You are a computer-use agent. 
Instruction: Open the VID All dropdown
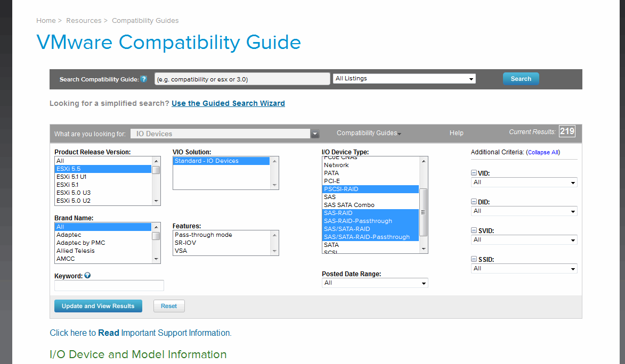pyautogui.click(x=524, y=183)
